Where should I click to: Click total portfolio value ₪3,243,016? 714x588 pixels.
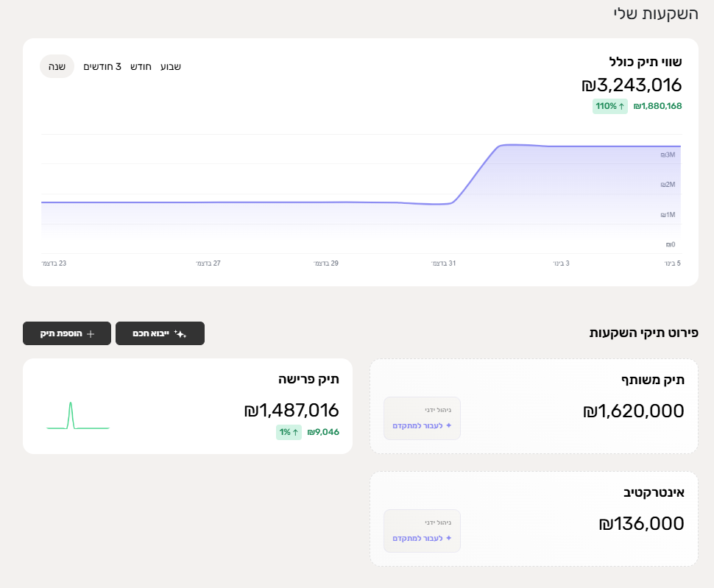click(x=632, y=85)
